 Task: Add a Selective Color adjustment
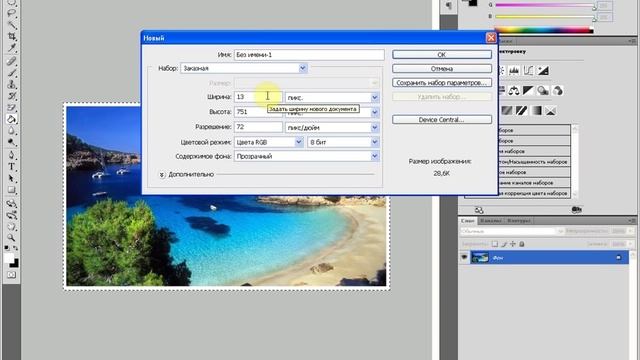tap(551, 111)
